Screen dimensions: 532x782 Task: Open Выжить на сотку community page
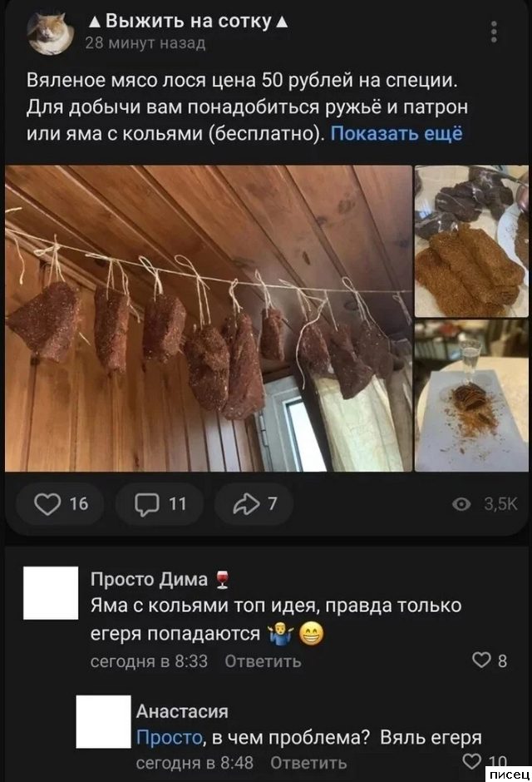click(x=188, y=22)
